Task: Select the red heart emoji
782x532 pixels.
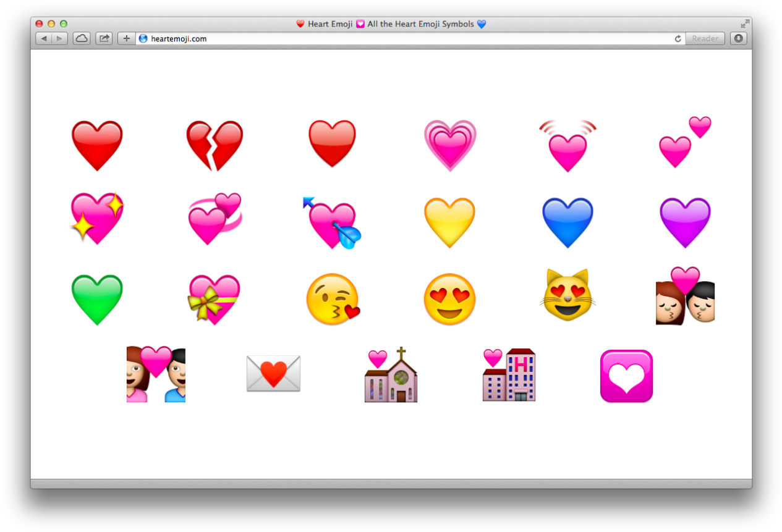Action: pyautogui.click(x=98, y=144)
